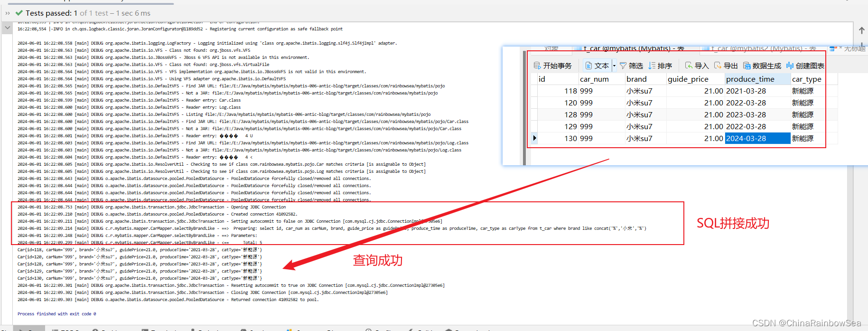Open the 文本 view mode dropdown arrow

(614, 66)
